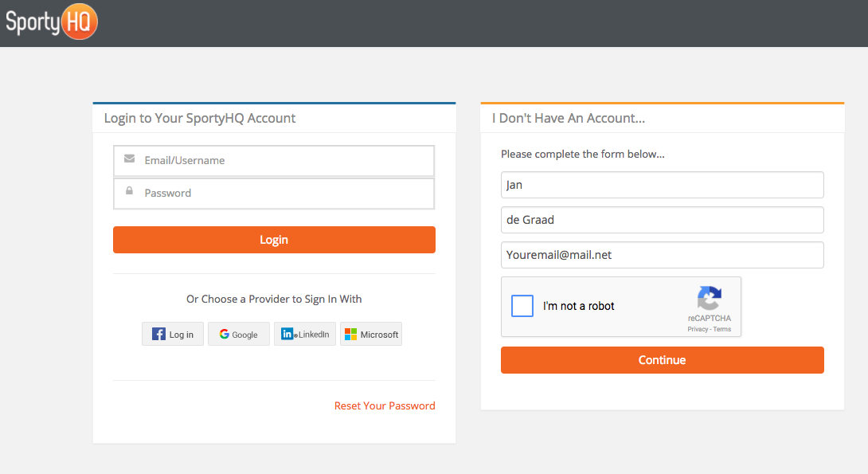This screenshot has height=474, width=868.
Task: Click the Login to Your SportyHQ Account header
Action: 200,118
